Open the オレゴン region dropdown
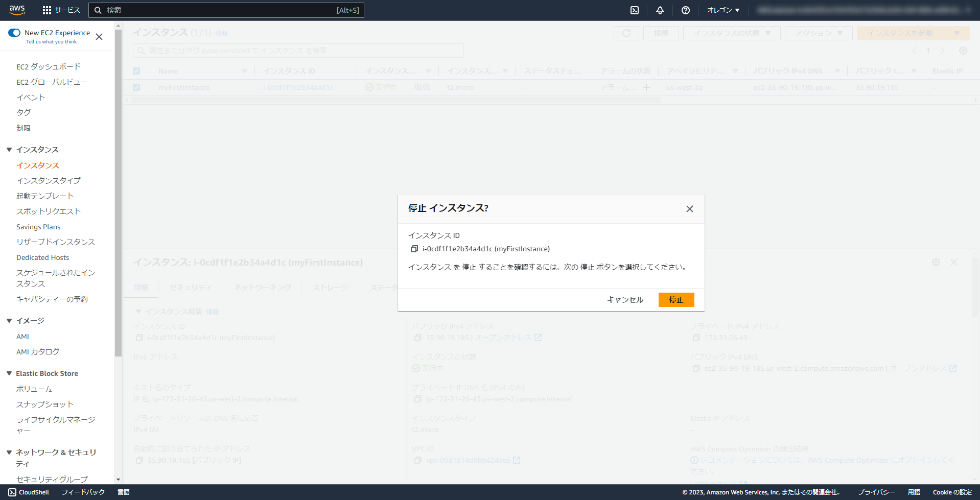Image resolution: width=980 pixels, height=500 pixels. 722,10
